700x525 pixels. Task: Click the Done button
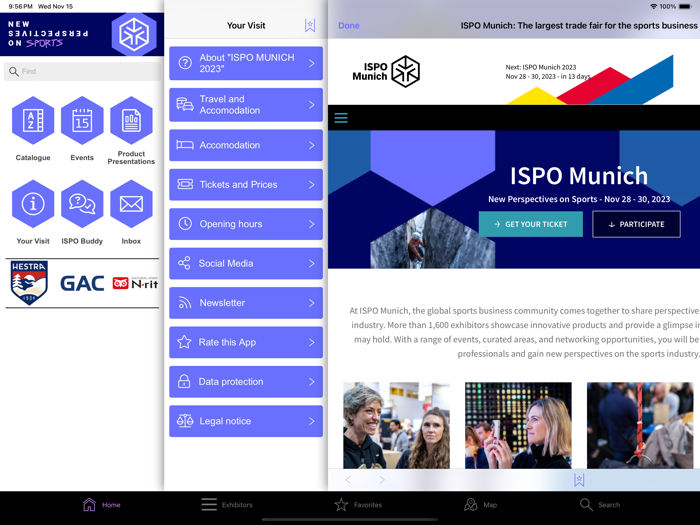(349, 25)
